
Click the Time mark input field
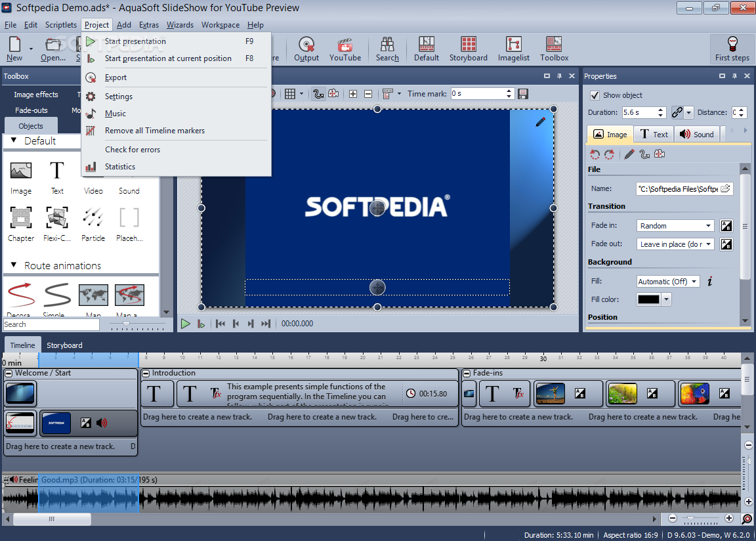coord(478,93)
